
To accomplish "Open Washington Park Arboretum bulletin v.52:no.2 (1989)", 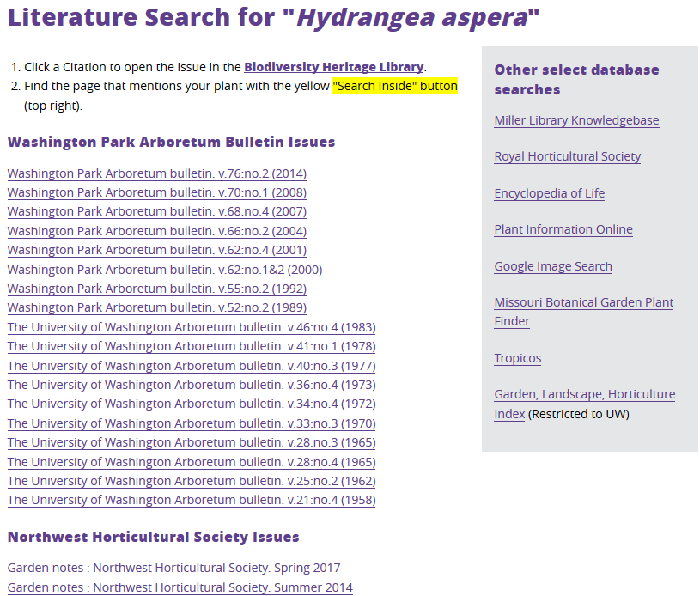I will (157, 308).
